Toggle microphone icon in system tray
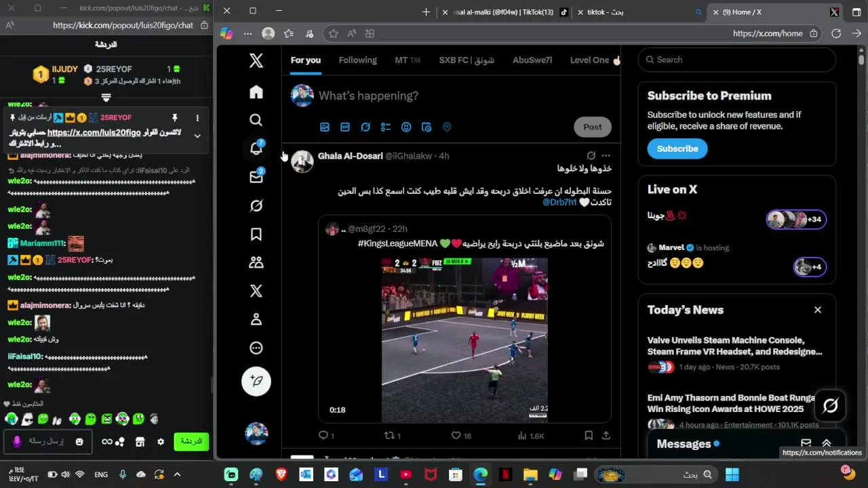The image size is (868, 488). (x=123, y=474)
